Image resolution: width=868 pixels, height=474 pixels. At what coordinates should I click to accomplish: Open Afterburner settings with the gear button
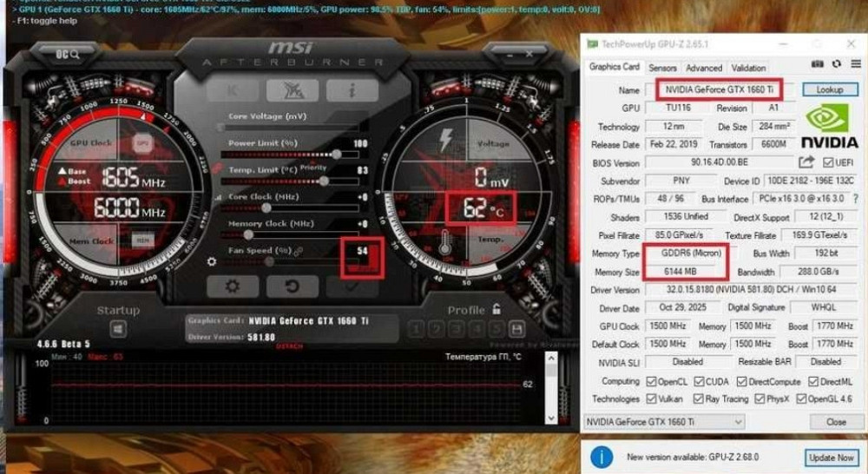coord(233,286)
